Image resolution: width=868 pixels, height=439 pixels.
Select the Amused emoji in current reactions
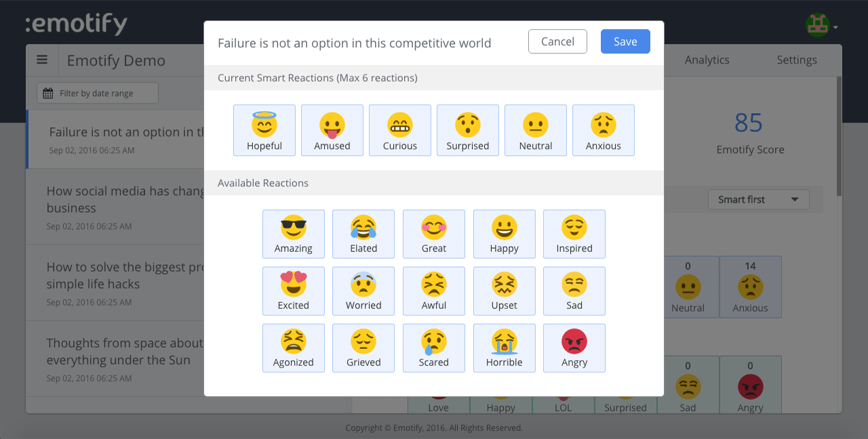pyautogui.click(x=332, y=130)
